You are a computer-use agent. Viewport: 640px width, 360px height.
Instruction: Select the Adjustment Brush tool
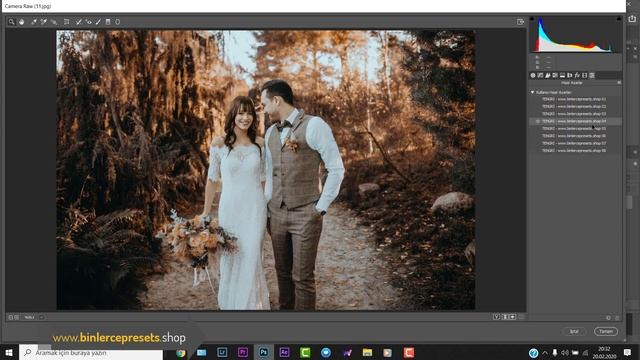coord(98,22)
